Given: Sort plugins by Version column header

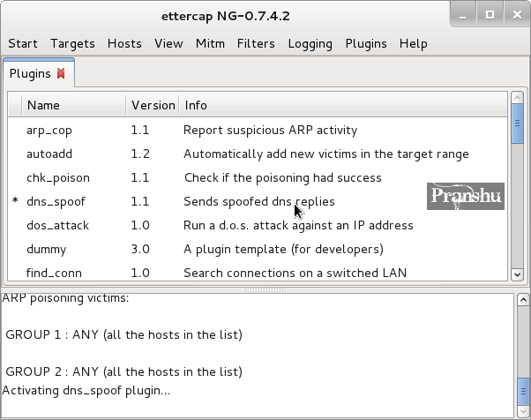Looking at the screenshot, I should (x=153, y=105).
